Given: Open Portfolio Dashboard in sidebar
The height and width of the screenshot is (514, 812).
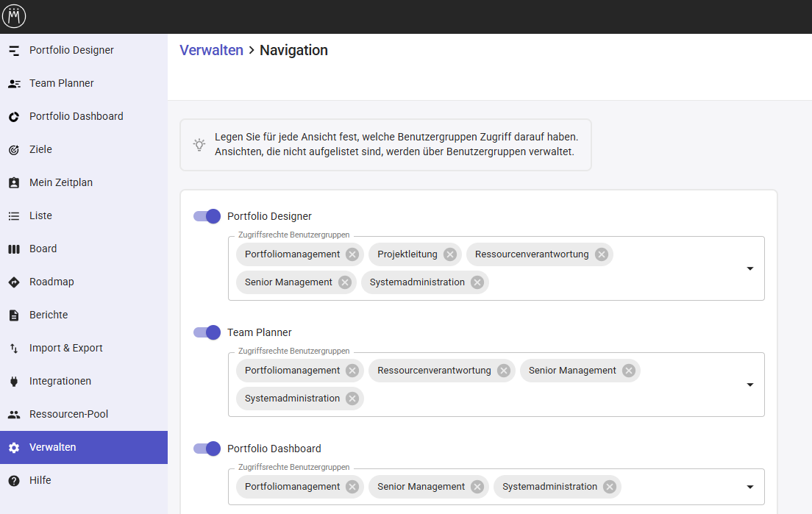Looking at the screenshot, I should coord(84,116).
